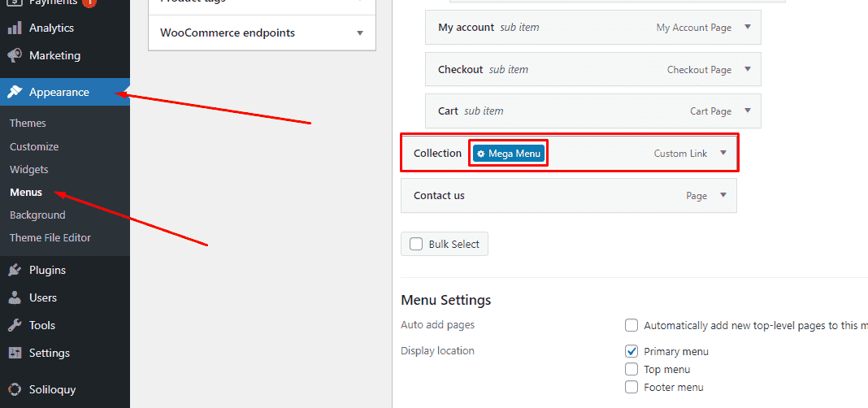Enable the Bulk Select checkbox

coord(416,244)
